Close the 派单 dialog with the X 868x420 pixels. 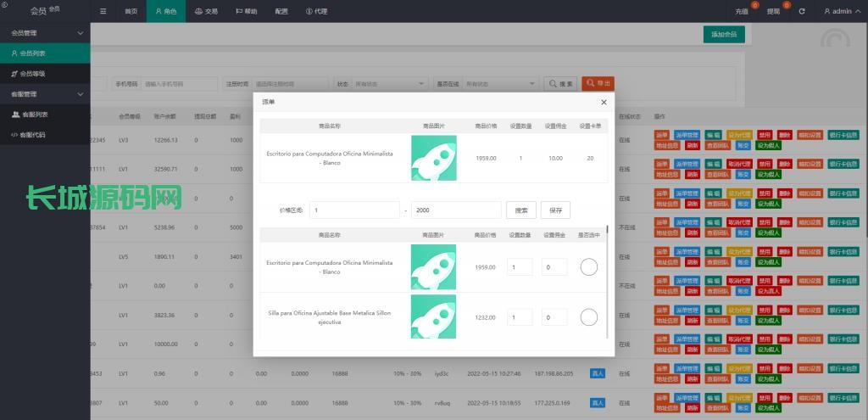point(604,102)
